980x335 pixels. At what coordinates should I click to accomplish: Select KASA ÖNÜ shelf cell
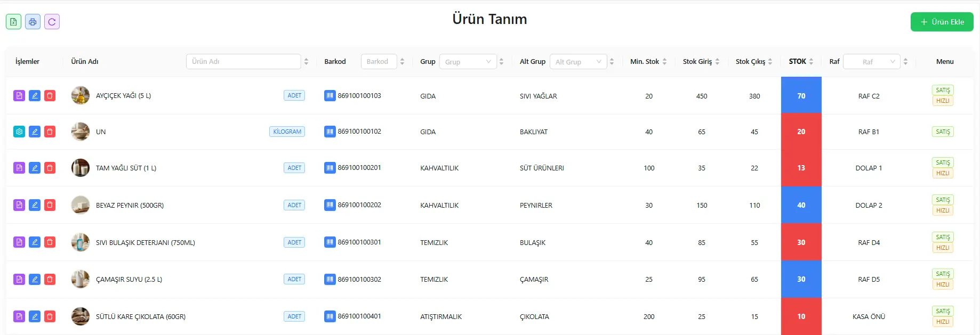pyautogui.click(x=869, y=316)
